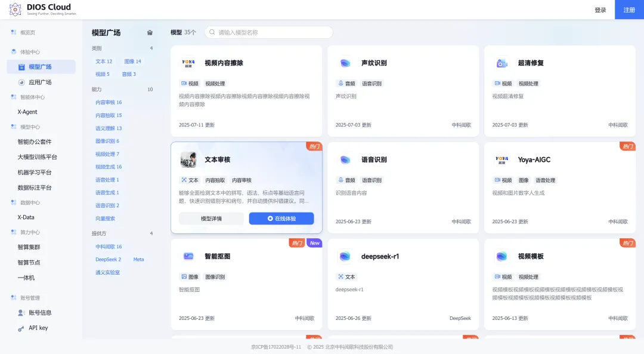Image resolution: width=644 pixels, height=354 pixels.
Task: Click the DIOS Cloud logo icon
Action: pos(15,10)
